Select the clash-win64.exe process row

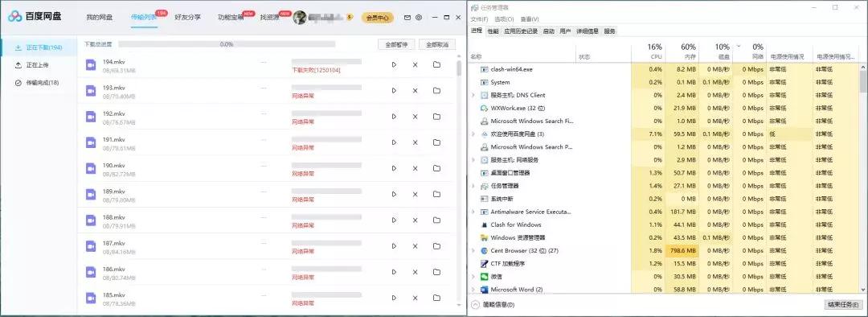(664, 69)
